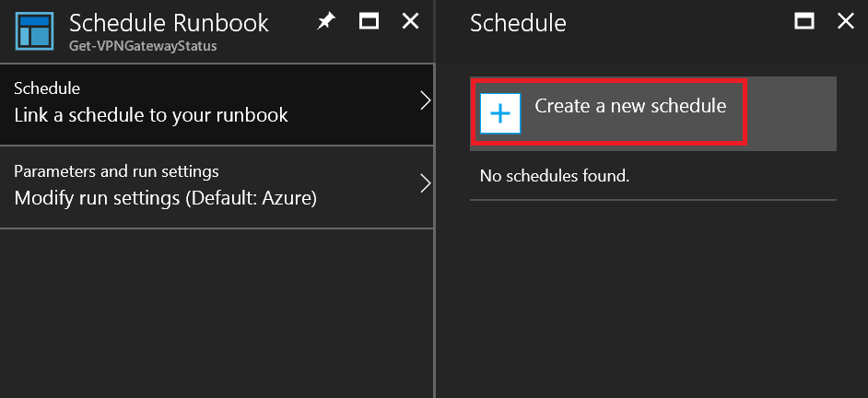Close the Schedule Runbook blade
This screenshot has width=868, height=398.
point(411,21)
